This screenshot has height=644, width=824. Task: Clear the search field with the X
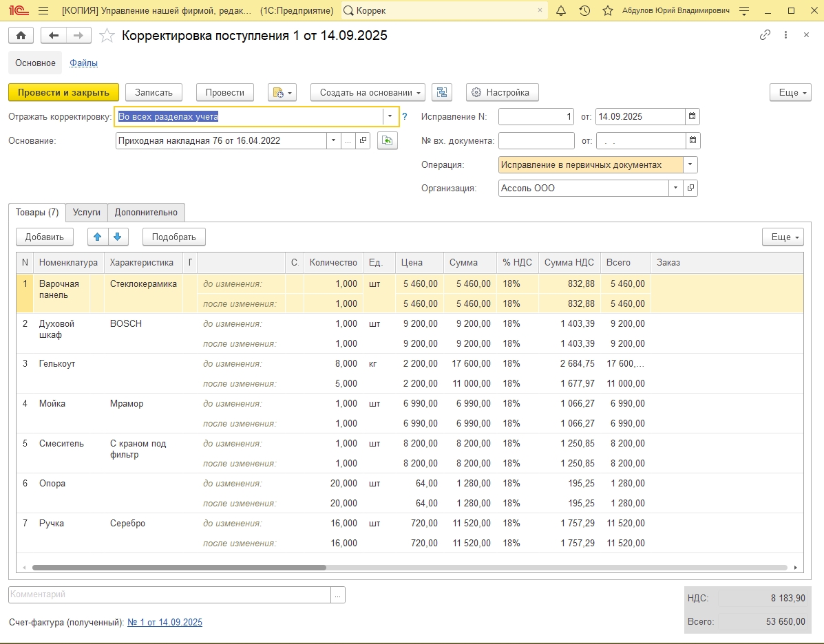pos(540,10)
